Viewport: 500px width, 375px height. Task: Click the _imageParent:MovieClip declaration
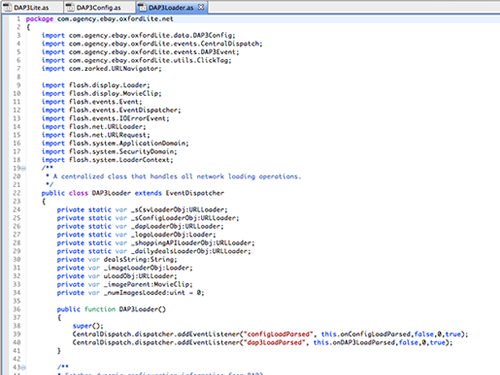(125, 284)
